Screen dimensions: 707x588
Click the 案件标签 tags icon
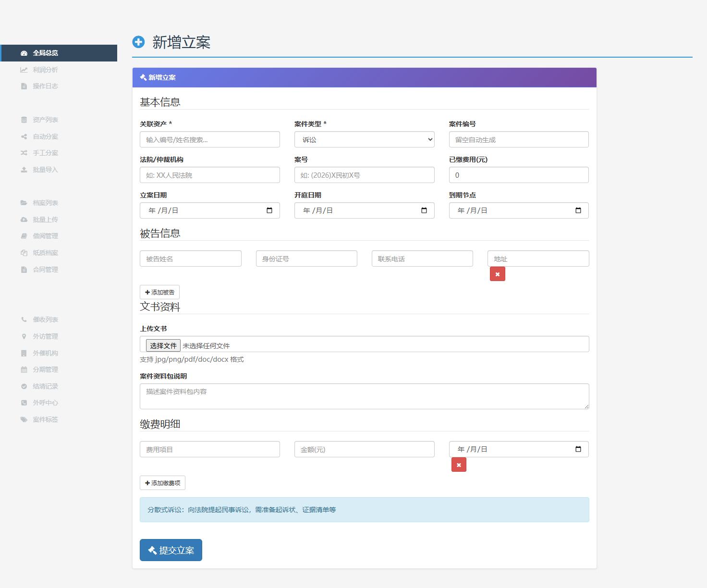[24, 419]
